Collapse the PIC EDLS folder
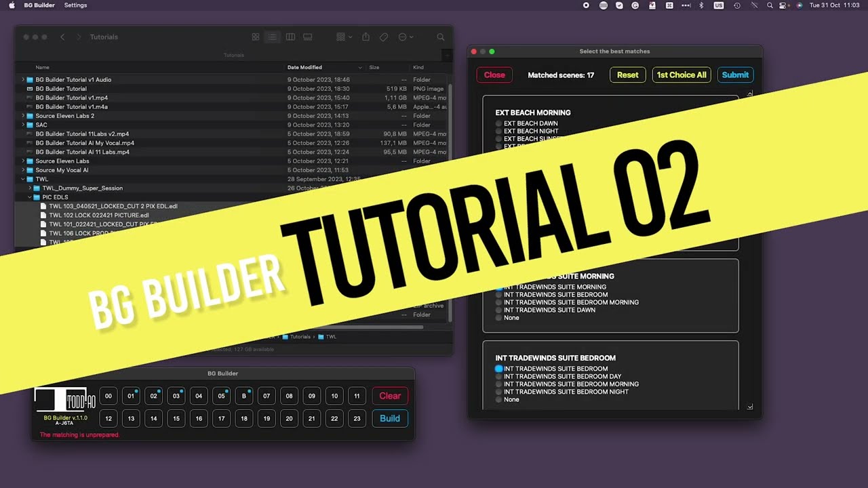 point(30,197)
